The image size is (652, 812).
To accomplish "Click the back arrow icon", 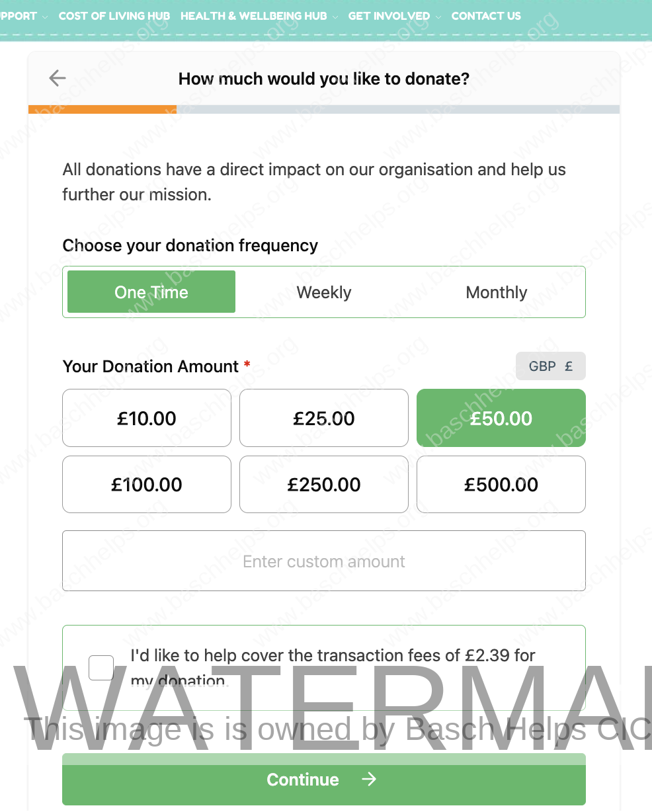I will coord(58,79).
